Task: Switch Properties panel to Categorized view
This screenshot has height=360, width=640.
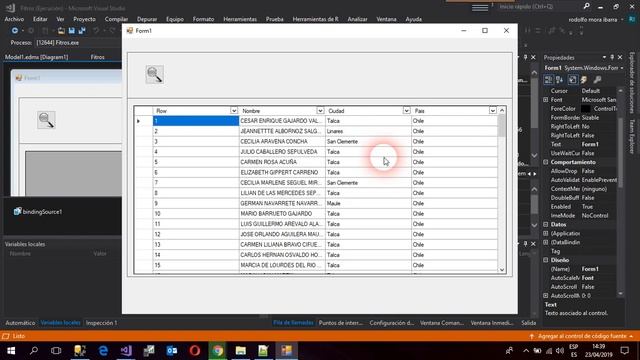Action: pyautogui.click(x=549, y=80)
